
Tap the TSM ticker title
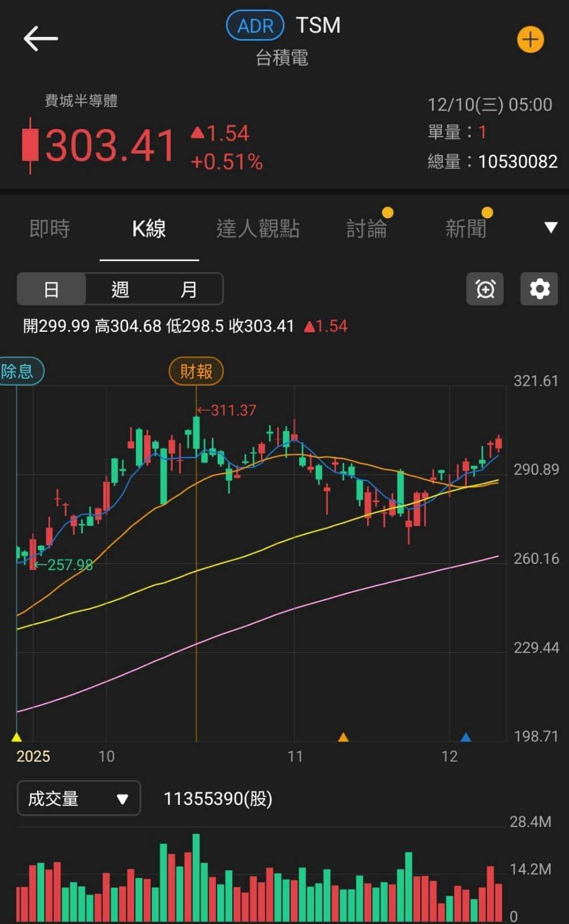click(318, 26)
